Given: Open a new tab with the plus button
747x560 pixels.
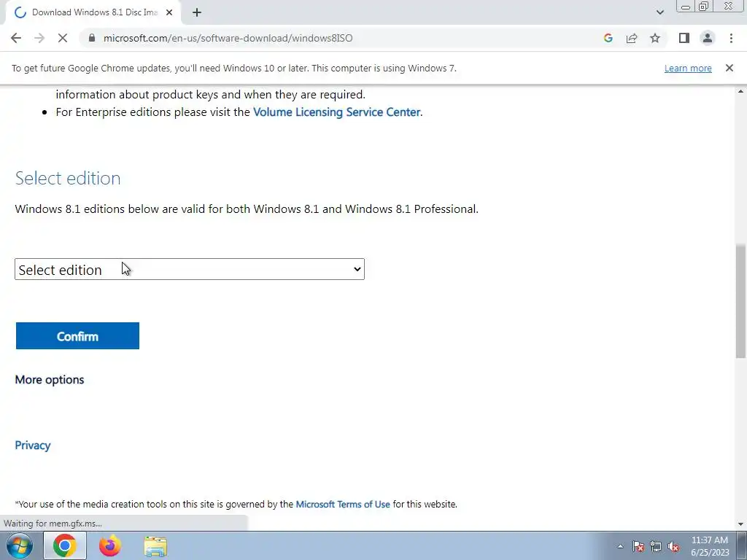Looking at the screenshot, I should point(197,12).
